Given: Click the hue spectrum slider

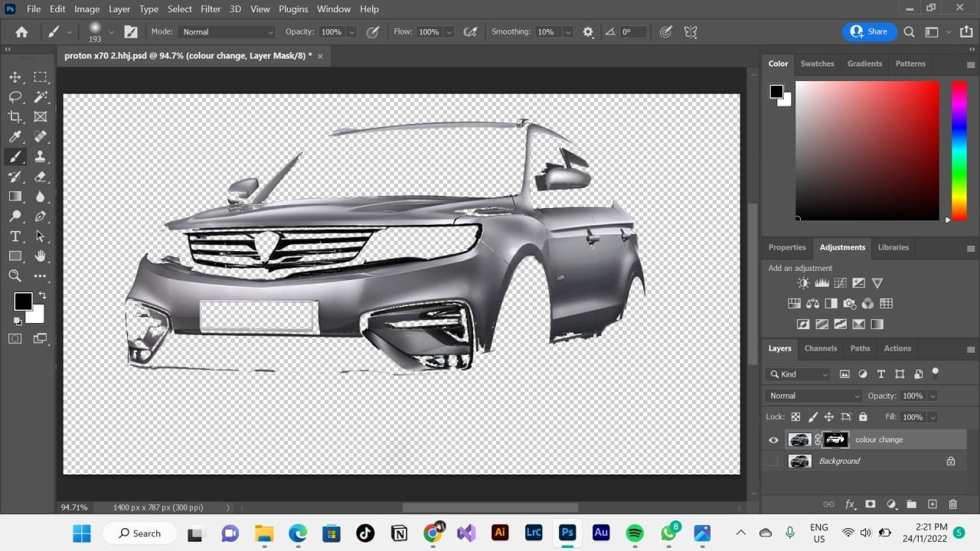Looking at the screenshot, I should (959, 150).
